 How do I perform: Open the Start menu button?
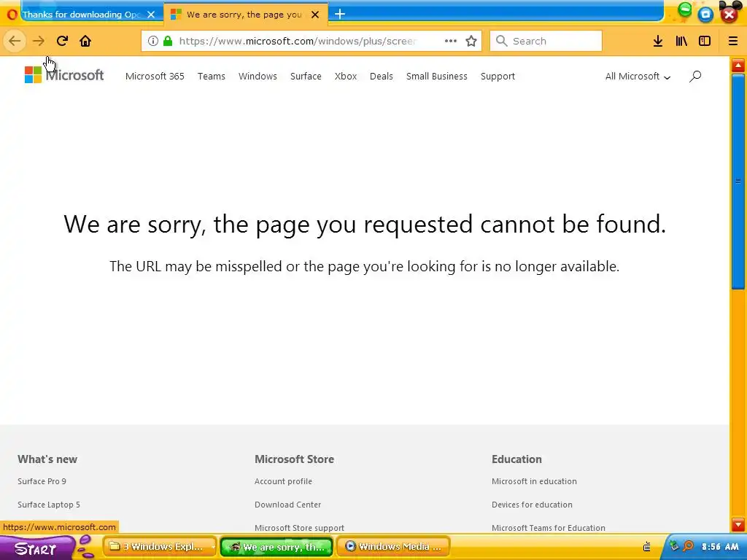(x=36, y=548)
